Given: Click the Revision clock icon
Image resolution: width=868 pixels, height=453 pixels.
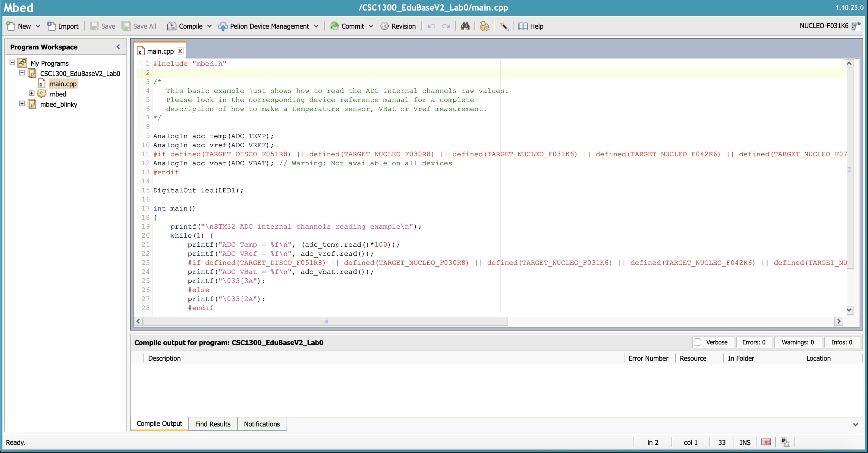Looking at the screenshot, I should coord(385,26).
